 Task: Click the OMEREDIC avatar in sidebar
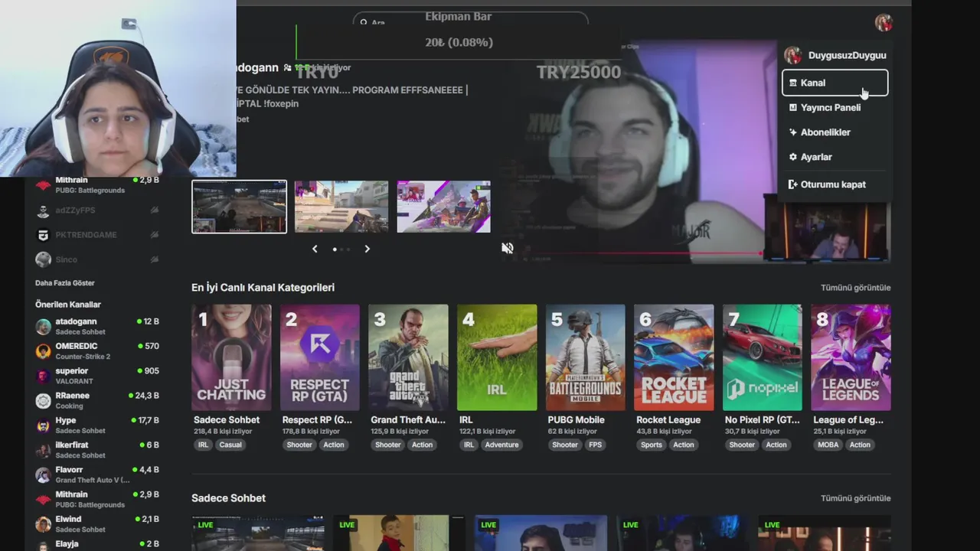[44, 351]
